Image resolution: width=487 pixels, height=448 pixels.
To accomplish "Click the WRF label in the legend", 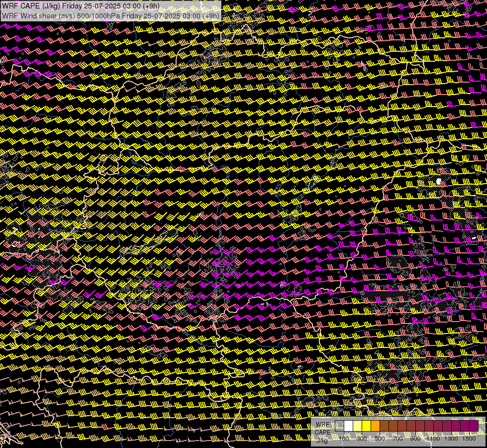I will point(323,425).
